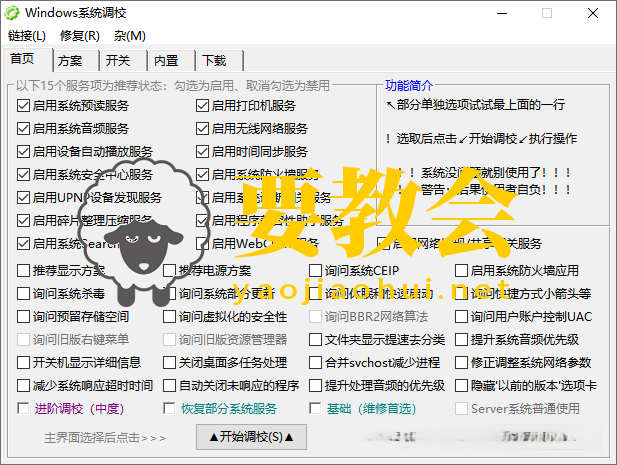The image size is (617, 465).
Task: Switch to the 内置 tab
Action: click(172, 61)
